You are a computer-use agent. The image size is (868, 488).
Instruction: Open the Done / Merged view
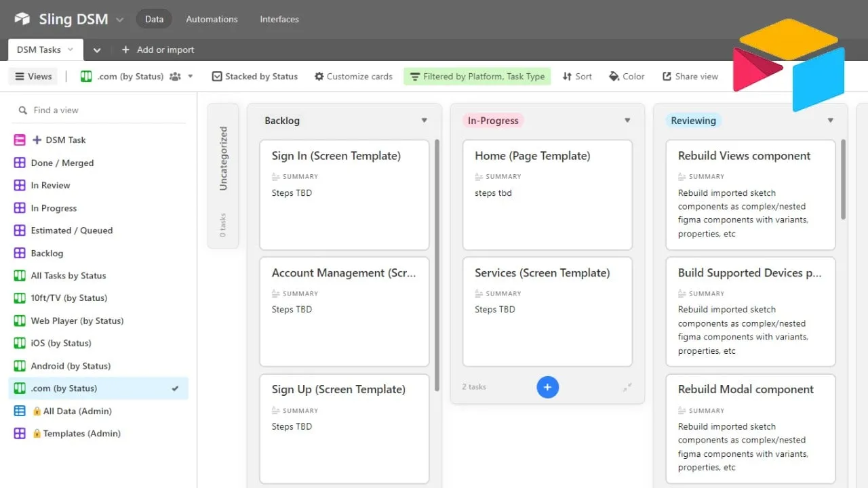click(100, 163)
